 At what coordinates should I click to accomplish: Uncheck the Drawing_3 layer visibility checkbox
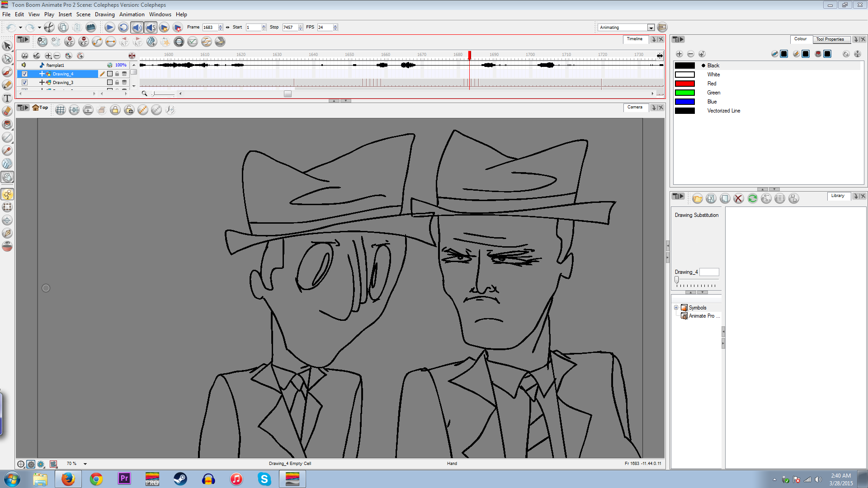pyautogui.click(x=25, y=82)
